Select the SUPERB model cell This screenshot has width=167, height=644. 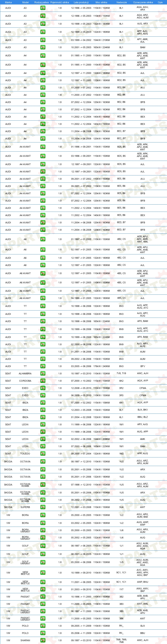coord(25,507)
